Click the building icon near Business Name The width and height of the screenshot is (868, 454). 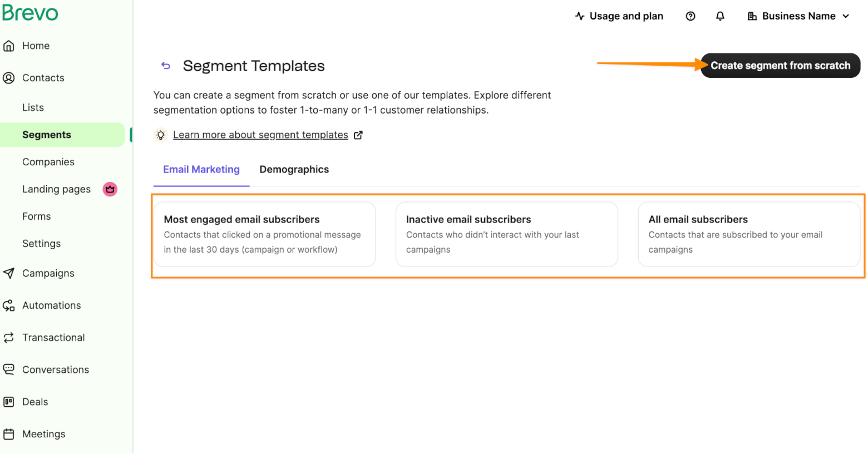click(x=752, y=16)
